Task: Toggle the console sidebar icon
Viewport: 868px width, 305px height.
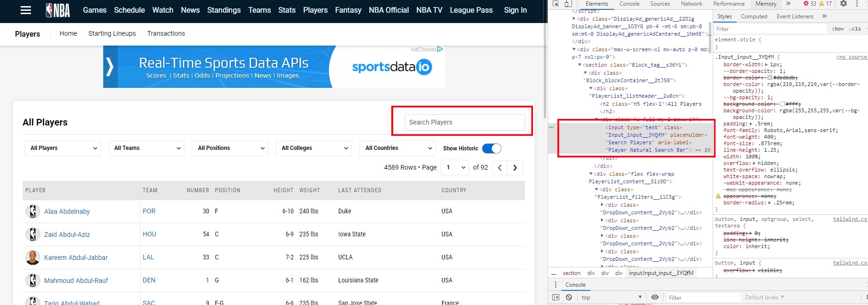Action: (556, 297)
